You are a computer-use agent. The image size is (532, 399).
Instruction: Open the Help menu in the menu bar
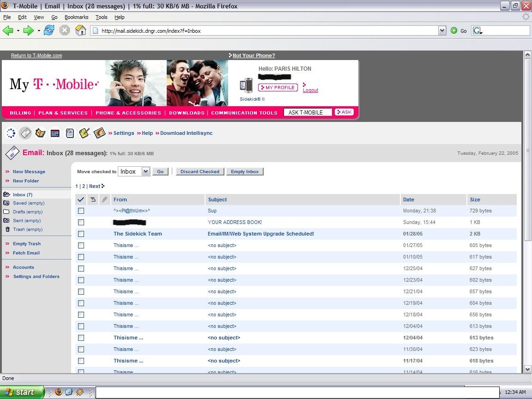pos(119,17)
